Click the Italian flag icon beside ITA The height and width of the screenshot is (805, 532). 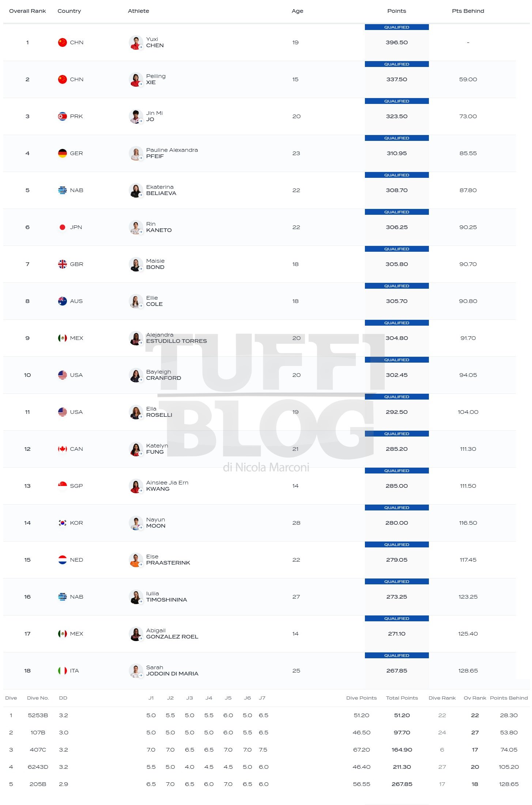pos(63,671)
